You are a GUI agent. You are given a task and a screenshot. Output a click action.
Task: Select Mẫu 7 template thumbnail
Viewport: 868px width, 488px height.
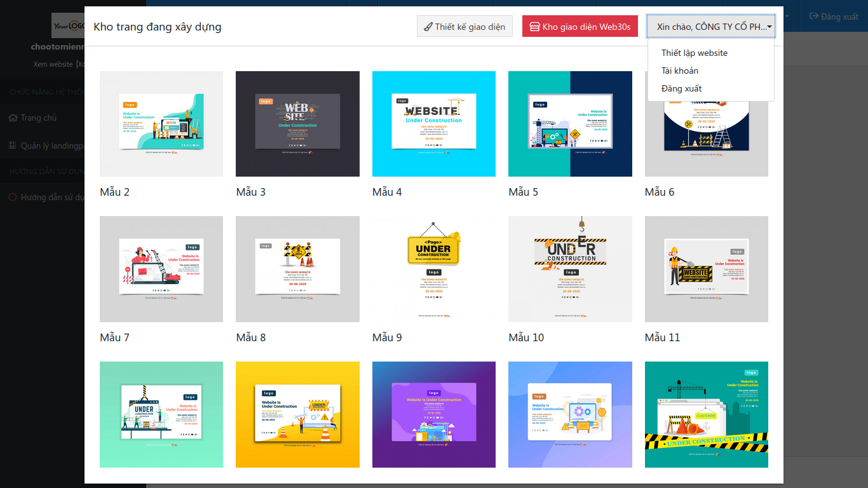pos(161,269)
